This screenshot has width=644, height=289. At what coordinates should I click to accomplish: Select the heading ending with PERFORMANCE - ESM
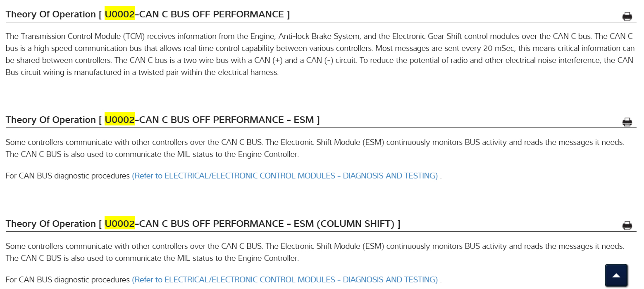point(162,120)
